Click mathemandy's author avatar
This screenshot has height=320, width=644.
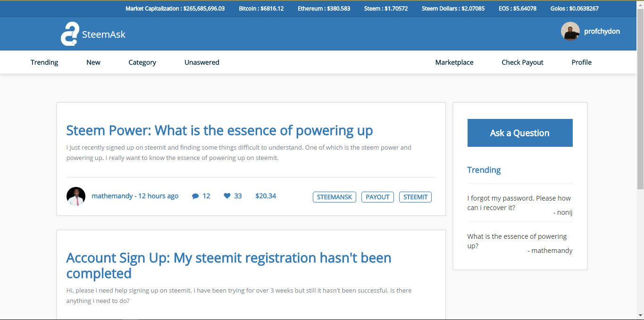(76, 196)
